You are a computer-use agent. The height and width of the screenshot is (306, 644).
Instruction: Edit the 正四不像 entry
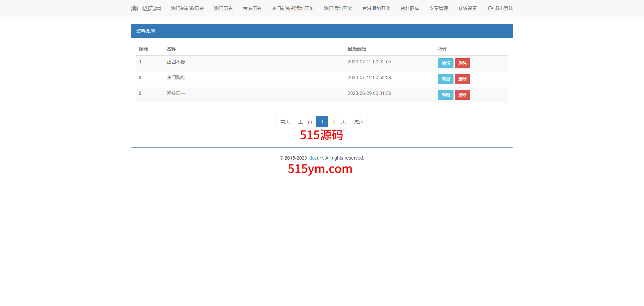click(445, 63)
